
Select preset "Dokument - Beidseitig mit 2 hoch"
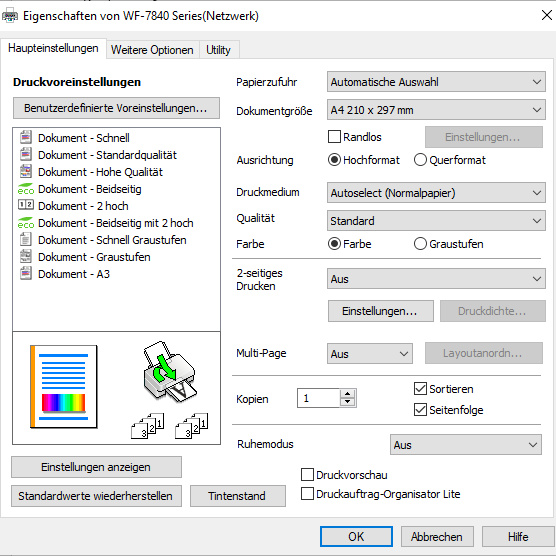click(116, 223)
